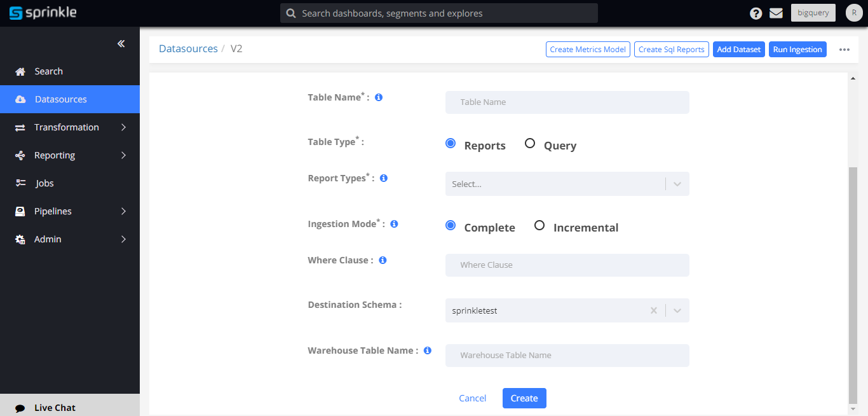The width and height of the screenshot is (868, 416).
Task: Collapse the sidebar with double-chevron icon
Action: pyautogui.click(x=121, y=44)
